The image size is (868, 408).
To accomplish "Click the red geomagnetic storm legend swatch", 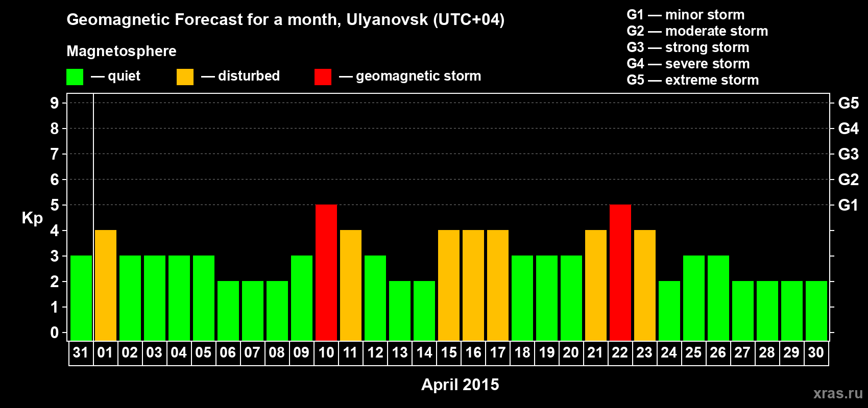I will point(323,77).
